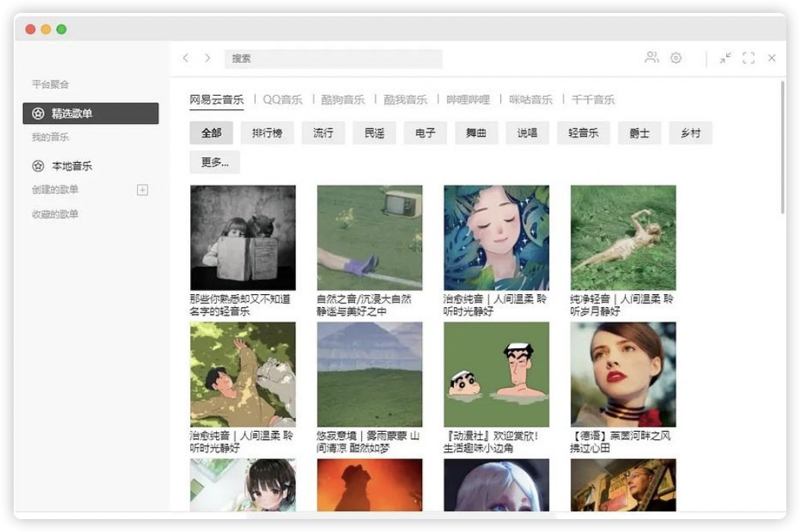This screenshot has height=532, width=800.
Task: Open the anime girl with dark hair cover
Action: (243, 485)
